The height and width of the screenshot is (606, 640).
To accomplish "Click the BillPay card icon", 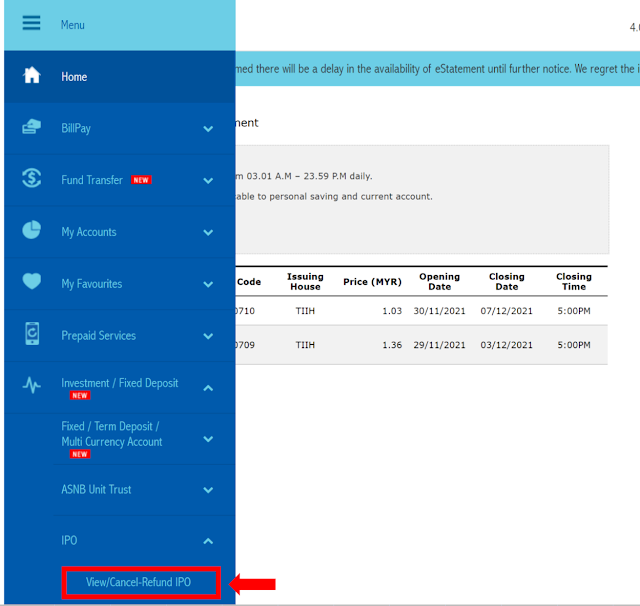I will click(x=31, y=127).
